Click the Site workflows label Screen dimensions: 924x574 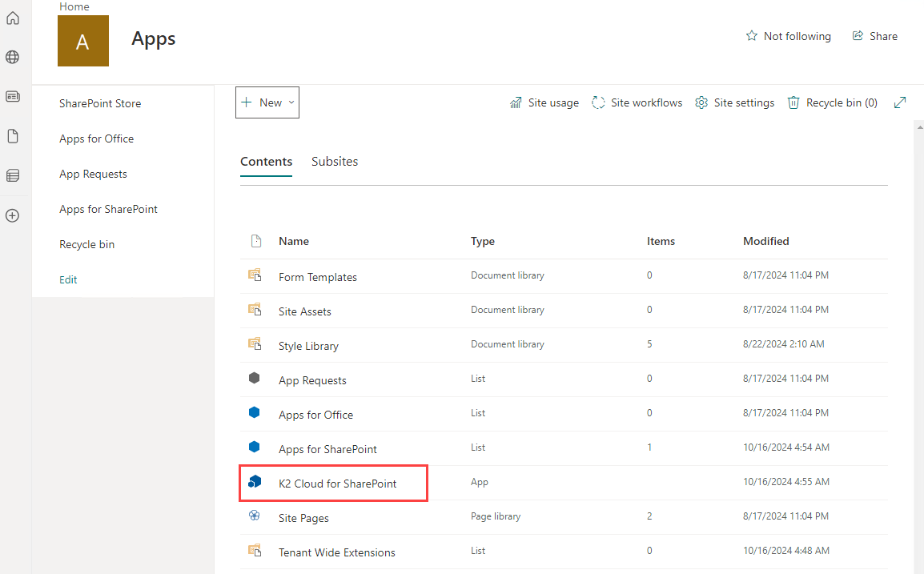coord(646,102)
